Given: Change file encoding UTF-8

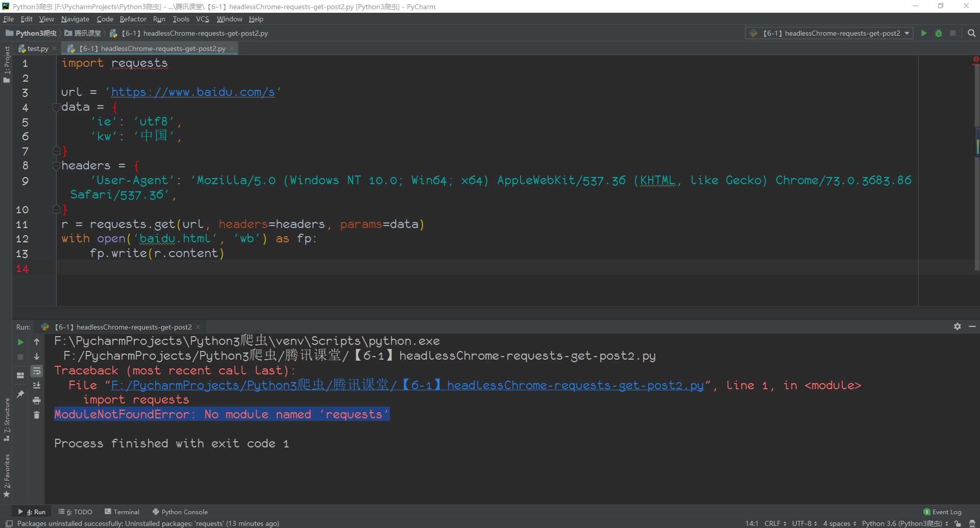Looking at the screenshot, I should click(804, 523).
